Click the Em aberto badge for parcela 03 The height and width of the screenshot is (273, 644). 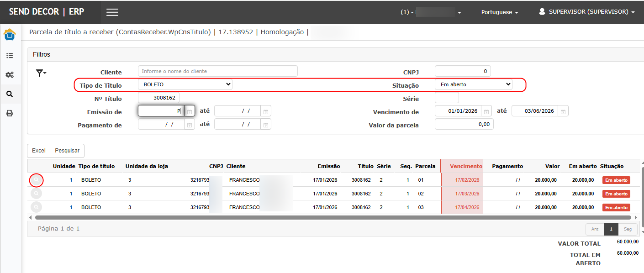(x=616, y=208)
